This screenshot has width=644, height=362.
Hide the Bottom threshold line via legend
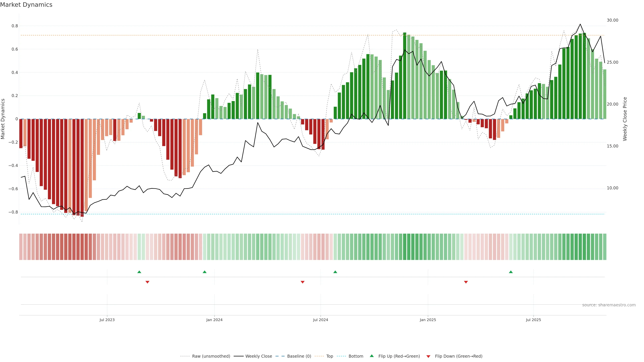point(356,356)
